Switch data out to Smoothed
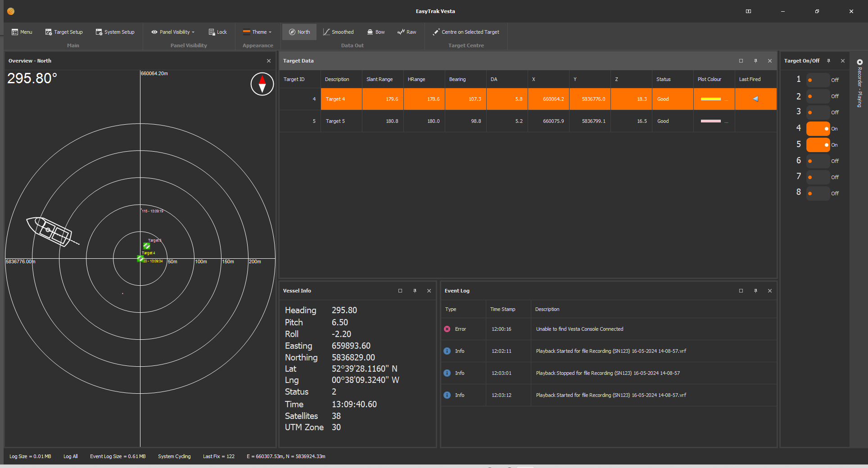Image resolution: width=868 pixels, height=468 pixels. point(338,32)
